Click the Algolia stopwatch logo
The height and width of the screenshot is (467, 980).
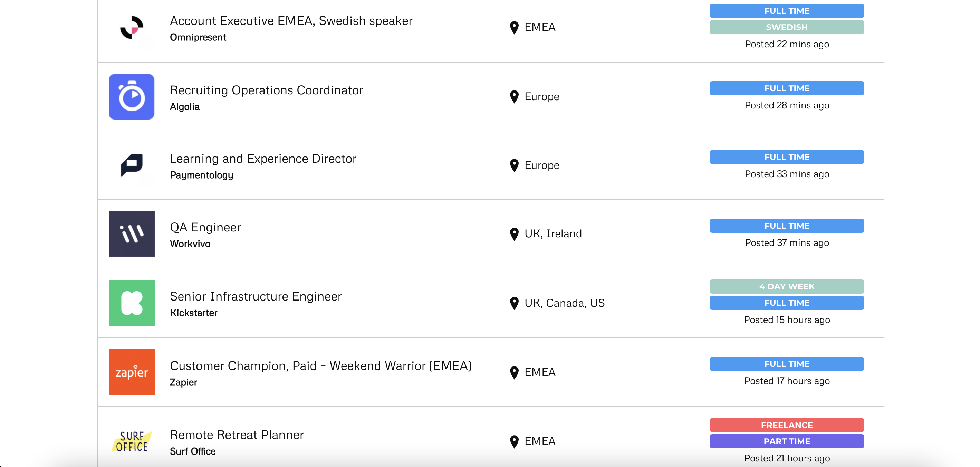(132, 96)
